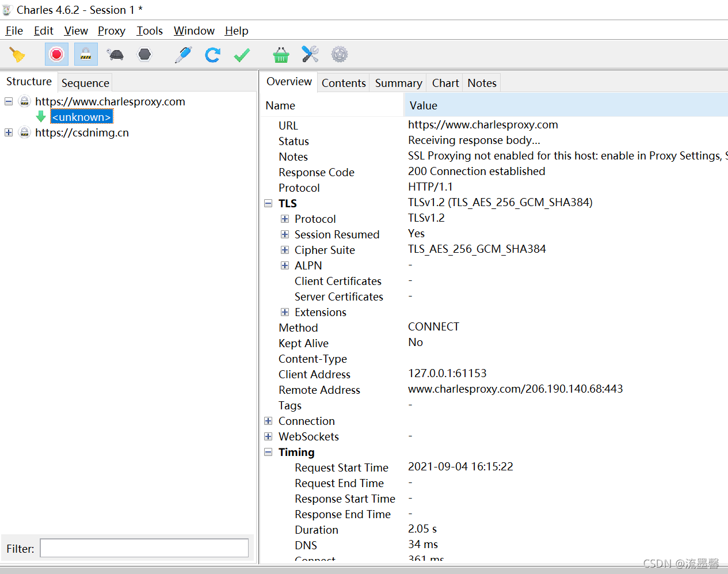728x574 pixels.
Task: Open the Edit menu
Action: [x=44, y=31]
